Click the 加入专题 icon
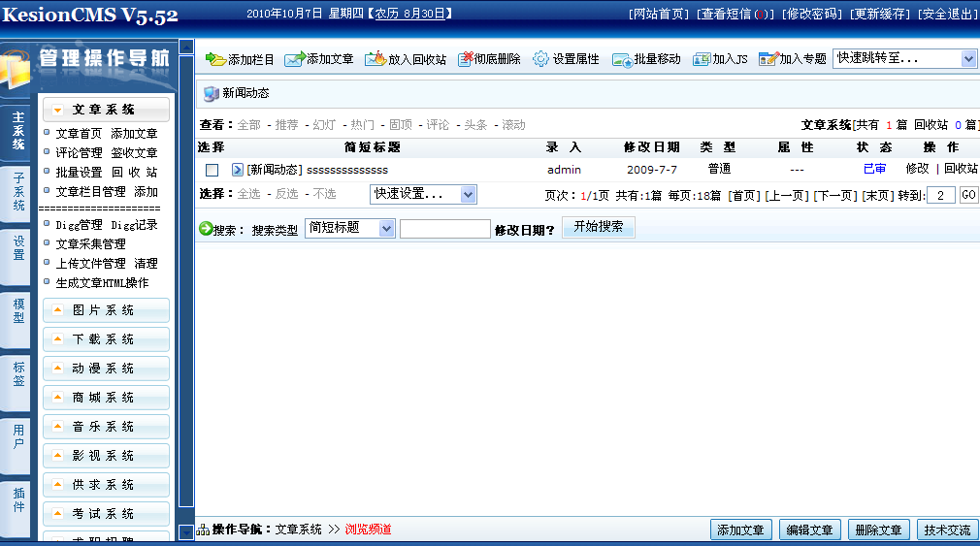This screenshot has height=546, width=980. 768,59
